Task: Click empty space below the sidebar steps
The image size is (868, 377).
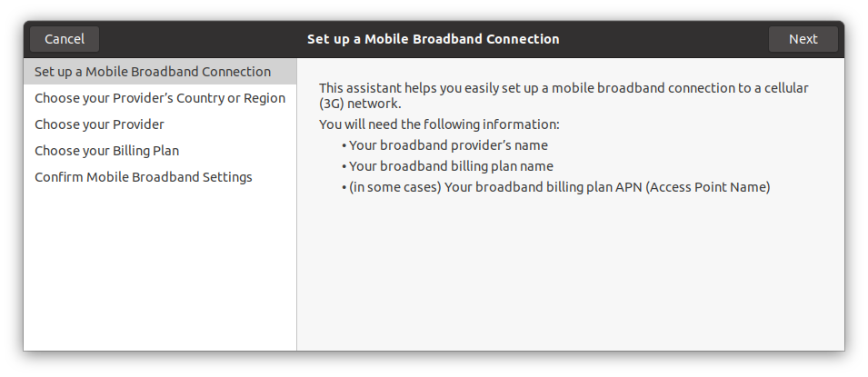Action: [x=160, y=273]
